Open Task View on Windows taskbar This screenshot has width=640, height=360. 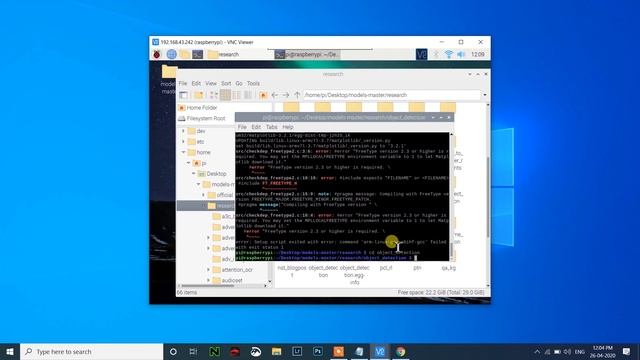point(193,351)
